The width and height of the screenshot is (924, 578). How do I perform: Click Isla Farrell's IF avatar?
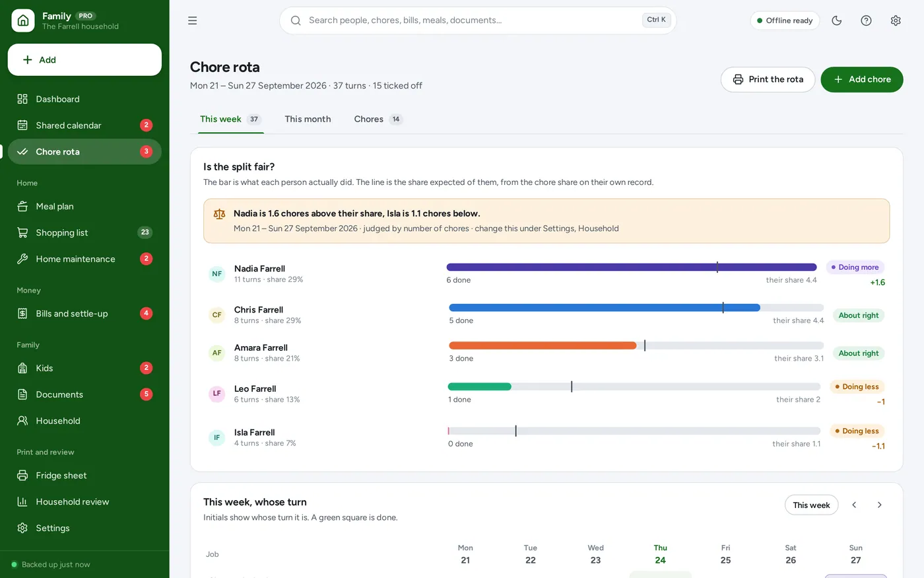tap(216, 437)
